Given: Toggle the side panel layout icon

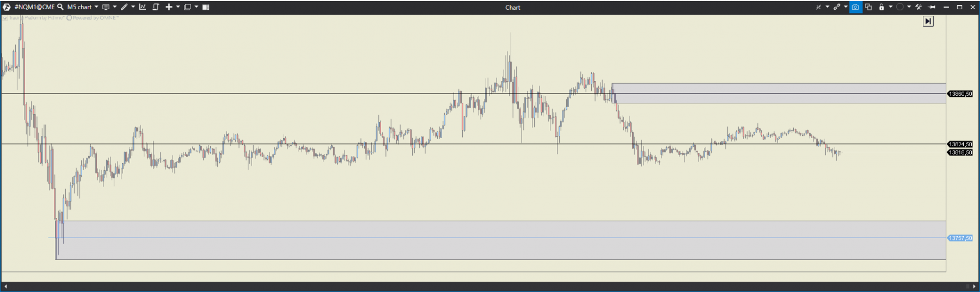Looking at the screenshot, I should pos(206,7).
